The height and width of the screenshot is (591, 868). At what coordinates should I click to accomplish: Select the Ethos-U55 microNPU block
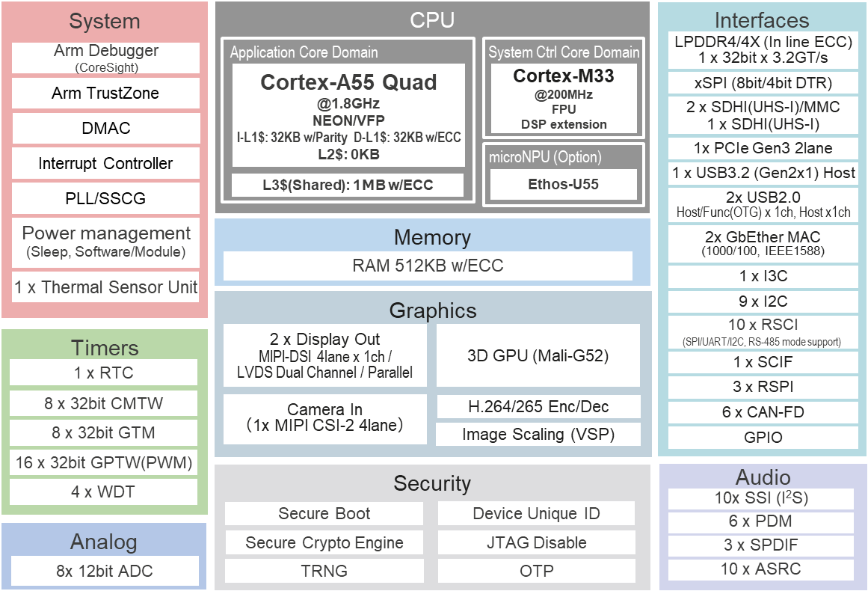(x=562, y=183)
